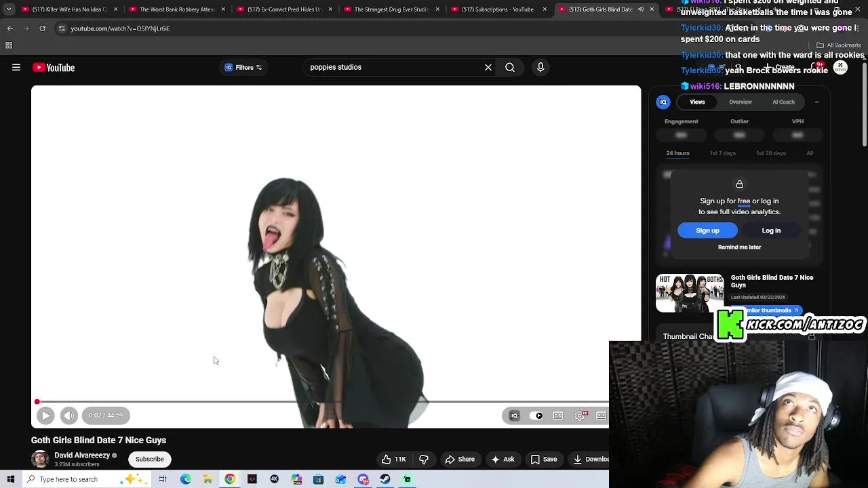The image size is (868, 488).
Task: Open the Windows Start menu
Action: click(10, 479)
